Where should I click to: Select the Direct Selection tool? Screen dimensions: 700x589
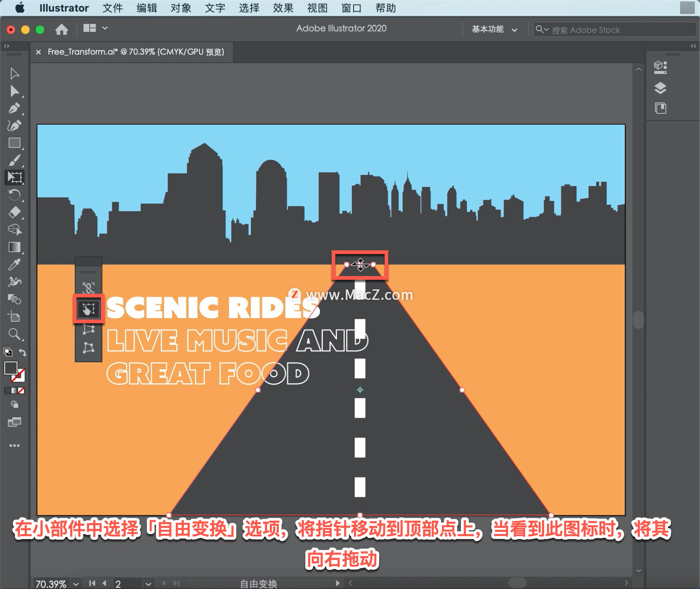[x=14, y=91]
